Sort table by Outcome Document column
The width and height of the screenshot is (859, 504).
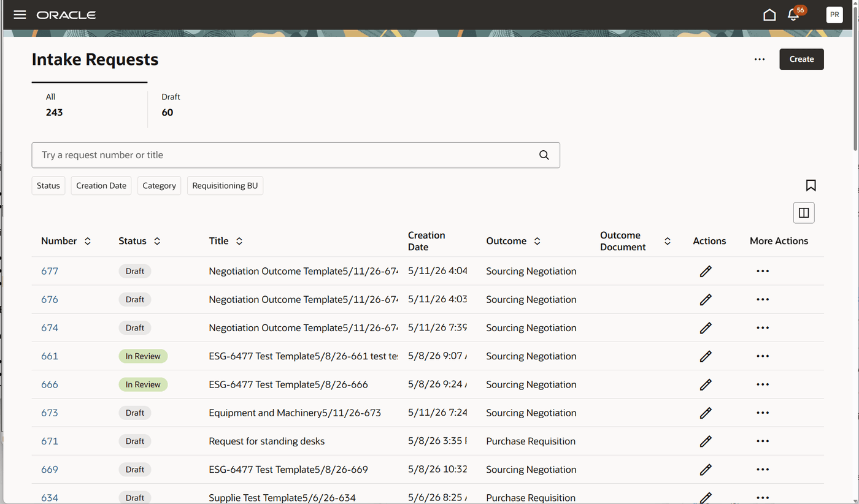[x=668, y=241]
